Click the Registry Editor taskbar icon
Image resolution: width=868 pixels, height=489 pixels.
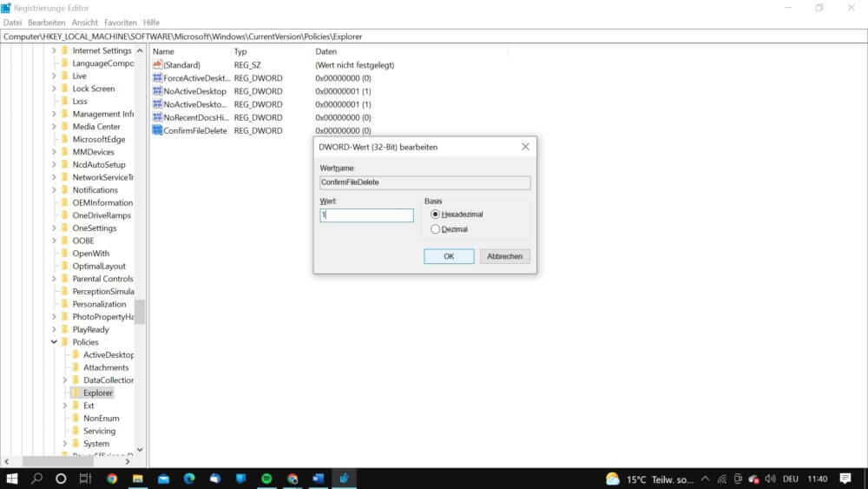[x=345, y=479]
